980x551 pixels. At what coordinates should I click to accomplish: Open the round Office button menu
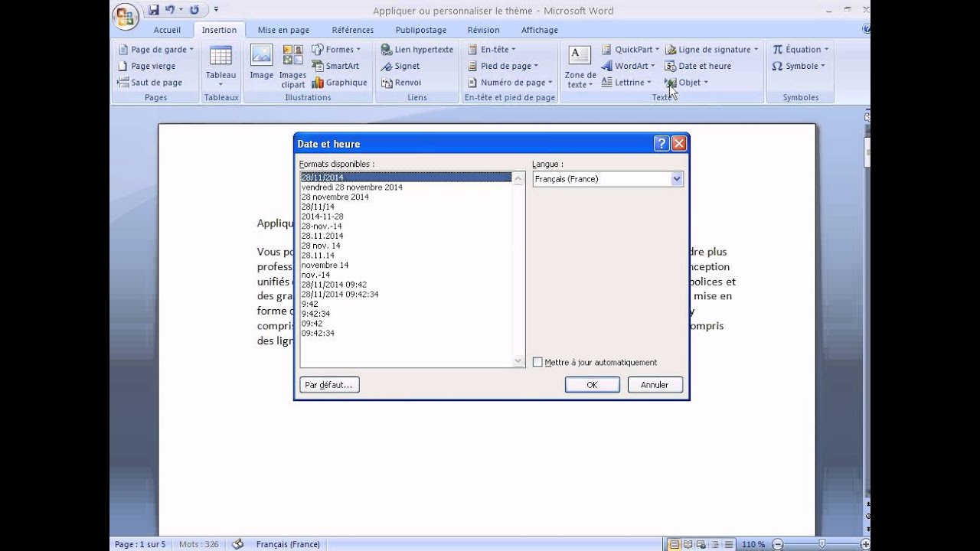coord(126,15)
